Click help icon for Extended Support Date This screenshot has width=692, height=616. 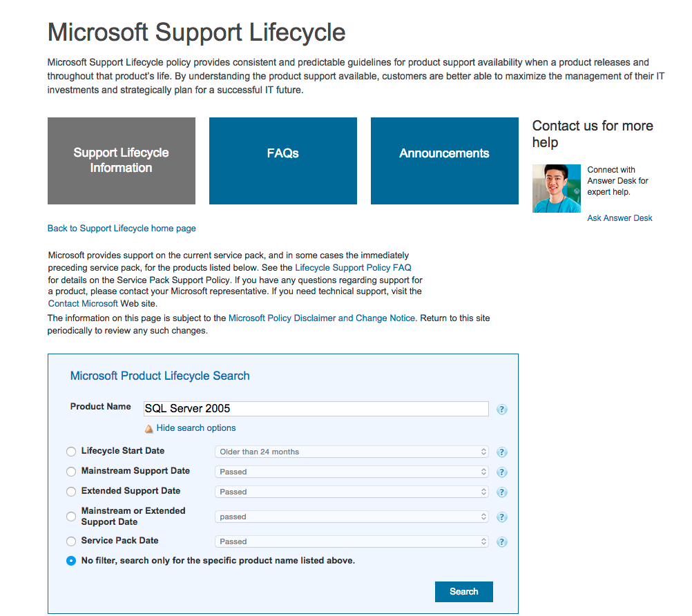[501, 492]
